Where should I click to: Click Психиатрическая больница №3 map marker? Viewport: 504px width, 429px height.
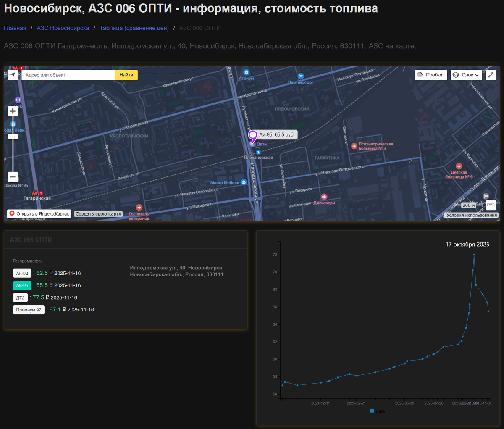pos(354,146)
